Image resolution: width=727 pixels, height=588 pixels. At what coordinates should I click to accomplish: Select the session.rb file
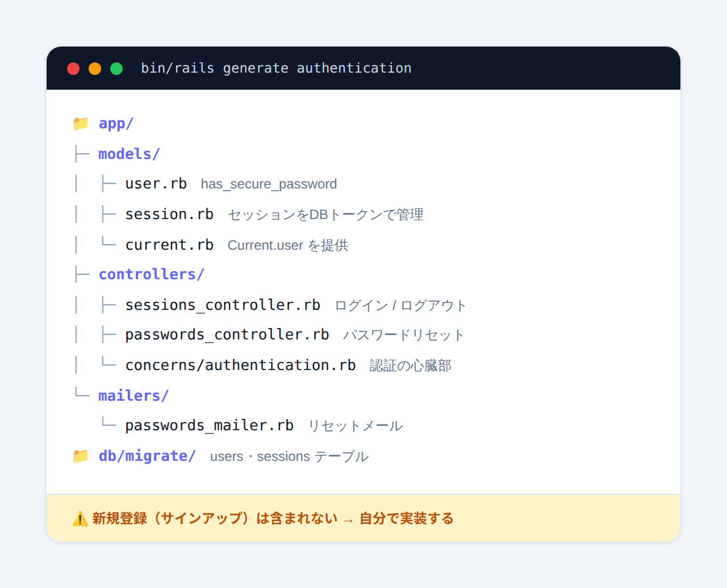point(169,215)
